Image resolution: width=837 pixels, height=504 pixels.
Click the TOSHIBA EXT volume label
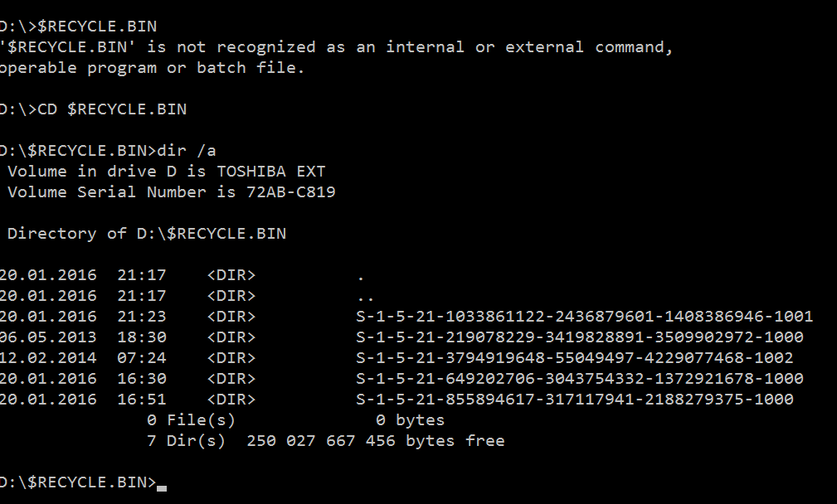point(271,172)
